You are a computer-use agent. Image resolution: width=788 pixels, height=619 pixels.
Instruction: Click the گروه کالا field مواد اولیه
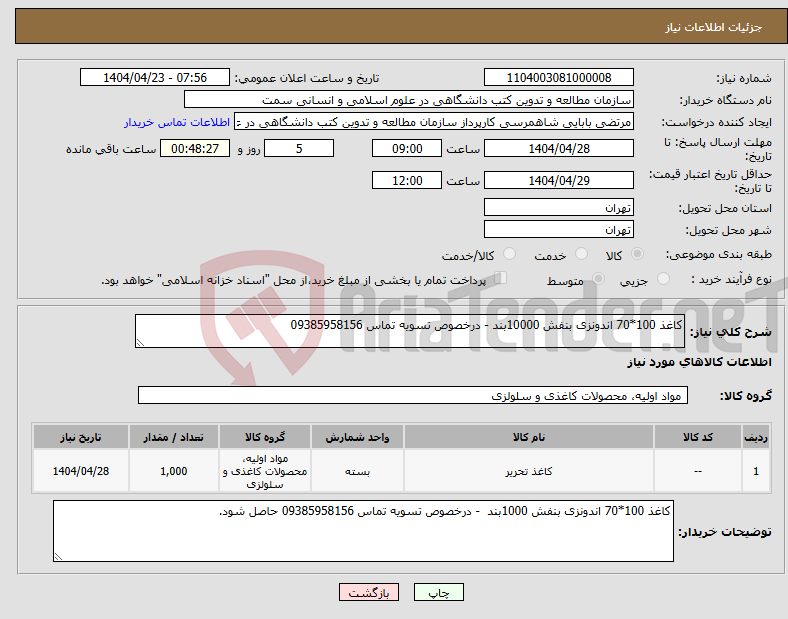tap(413, 395)
